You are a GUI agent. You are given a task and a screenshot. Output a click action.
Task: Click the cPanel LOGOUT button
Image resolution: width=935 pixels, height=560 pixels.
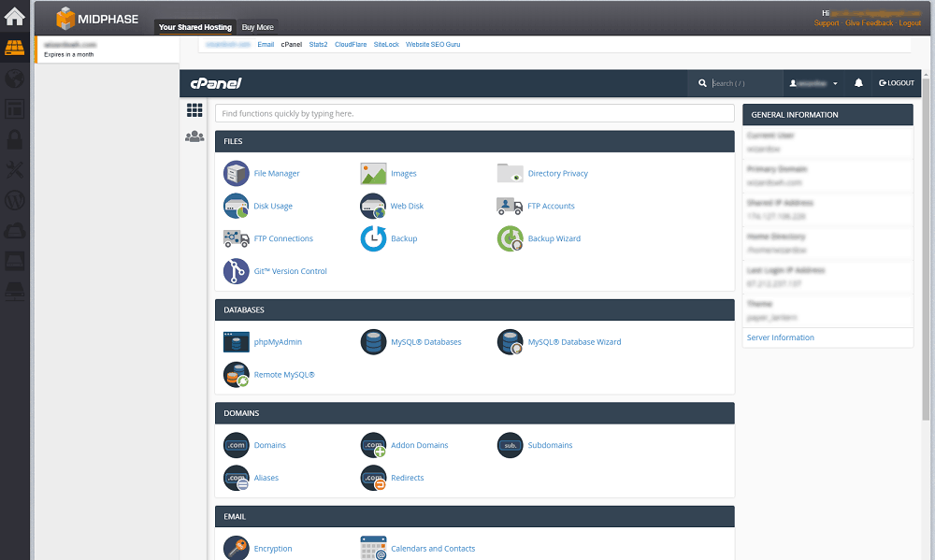pos(897,83)
